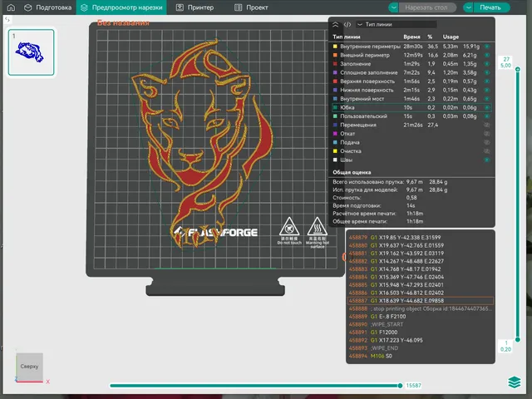Click the Тип линии column header
The image size is (532, 399).
(347, 37)
